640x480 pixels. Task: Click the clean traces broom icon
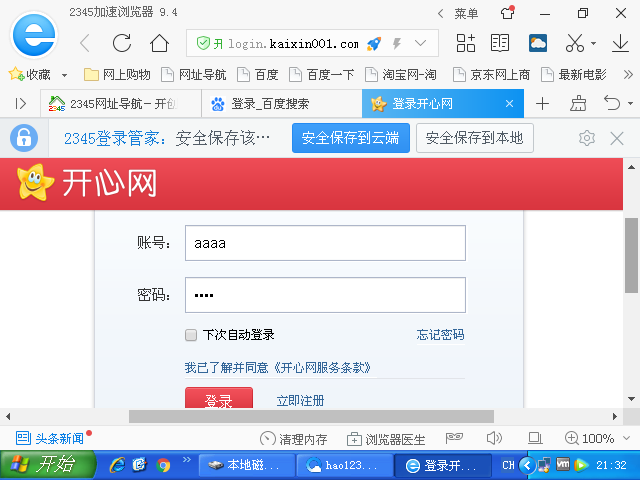[x=578, y=104]
